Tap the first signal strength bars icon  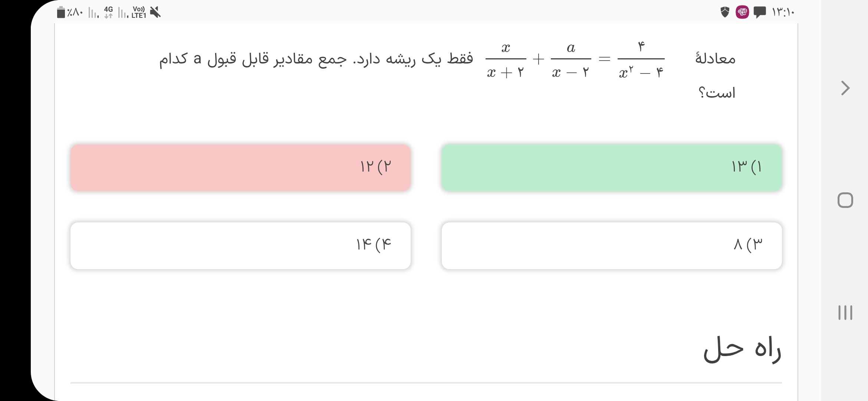(x=93, y=13)
